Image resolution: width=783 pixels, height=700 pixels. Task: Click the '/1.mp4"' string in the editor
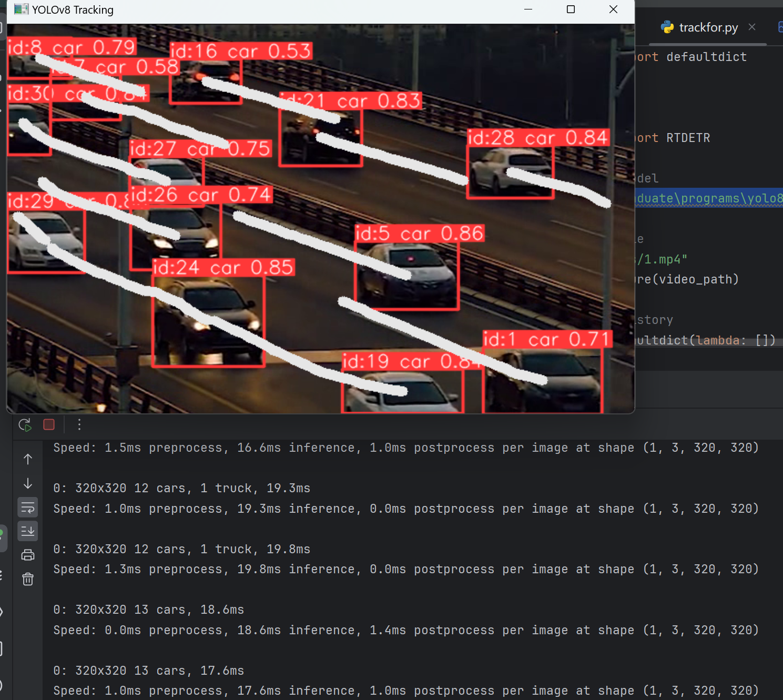click(663, 259)
